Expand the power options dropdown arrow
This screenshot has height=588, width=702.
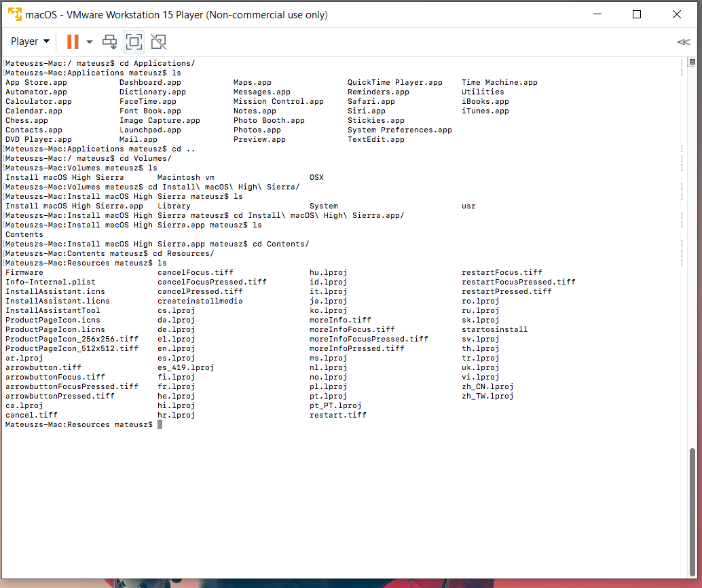coord(90,41)
